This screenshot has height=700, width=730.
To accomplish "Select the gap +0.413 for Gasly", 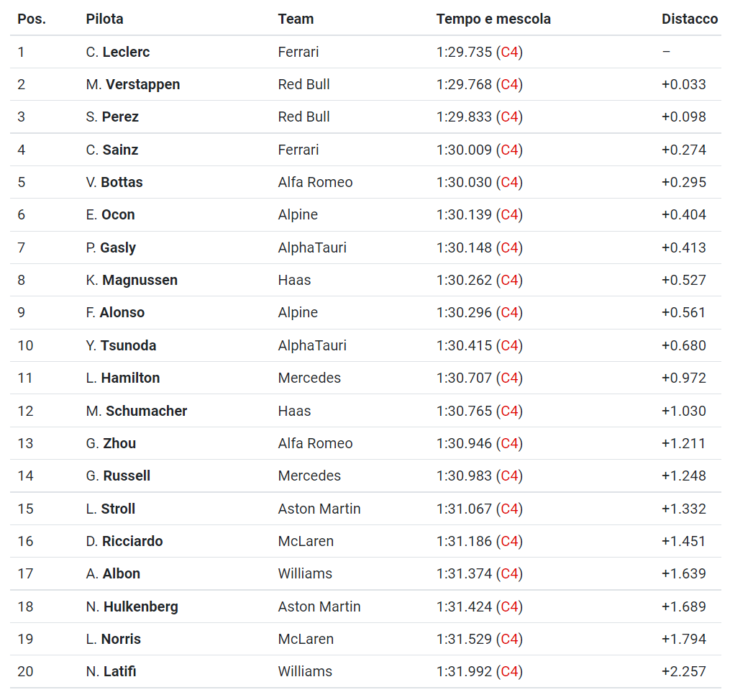I will tap(683, 247).
